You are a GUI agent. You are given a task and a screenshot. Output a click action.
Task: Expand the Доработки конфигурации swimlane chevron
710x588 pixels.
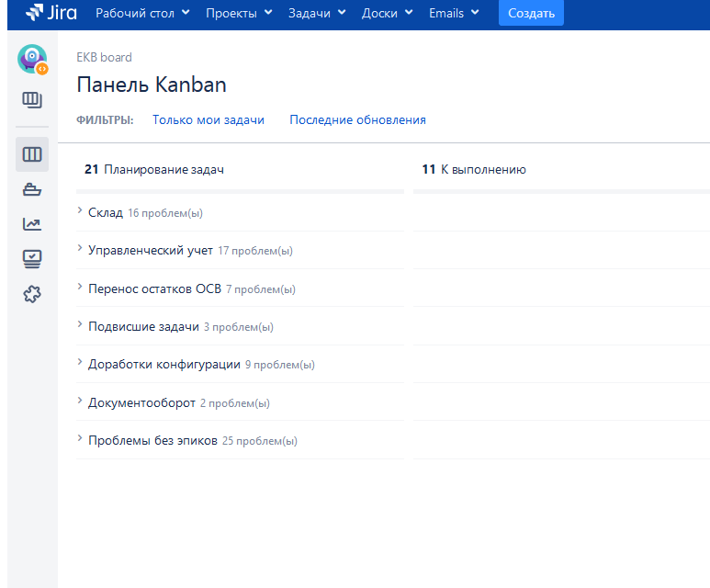point(80,361)
